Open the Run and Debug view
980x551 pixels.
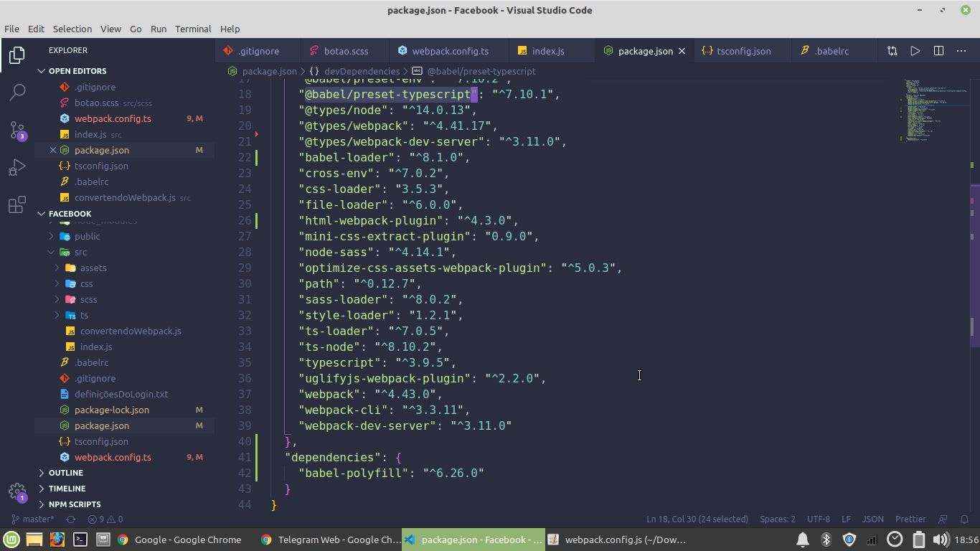pyautogui.click(x=17, y=167)
